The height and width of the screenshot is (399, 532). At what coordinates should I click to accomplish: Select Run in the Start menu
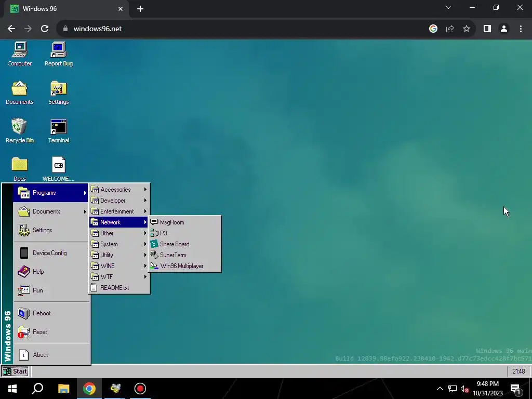[x=51, y=290]
